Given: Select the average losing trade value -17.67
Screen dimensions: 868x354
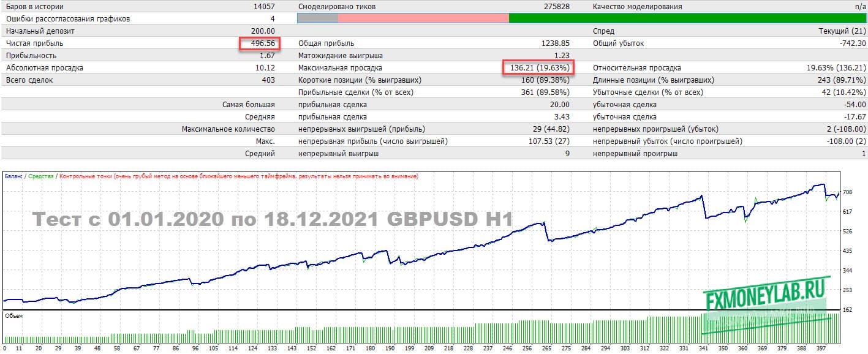Looking at the screenshot, I should [x=855, y=117].
